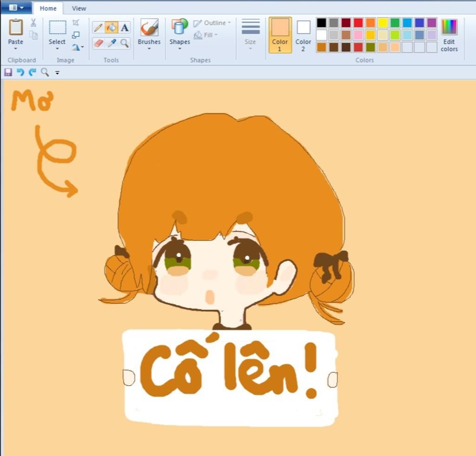Image resolution: width=476 pixels, height=456 pixels.
Task: Switch to the View tab
Action: pos(79,8)
